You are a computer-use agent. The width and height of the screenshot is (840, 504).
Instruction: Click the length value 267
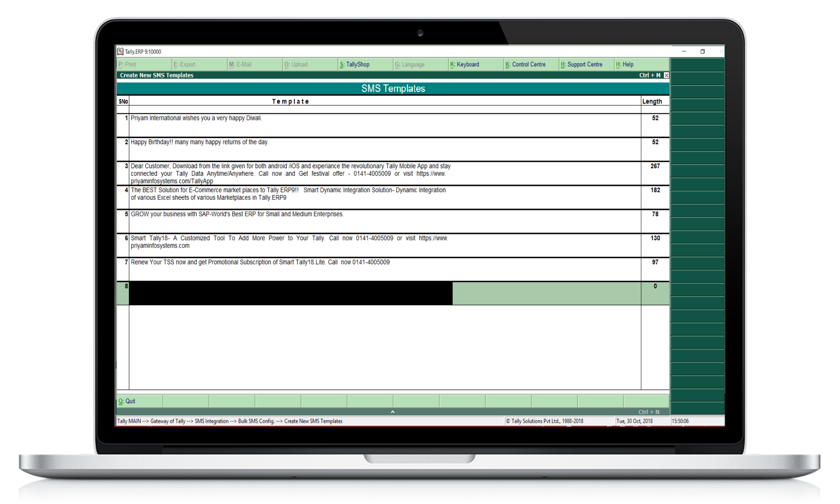click(655, 166)
